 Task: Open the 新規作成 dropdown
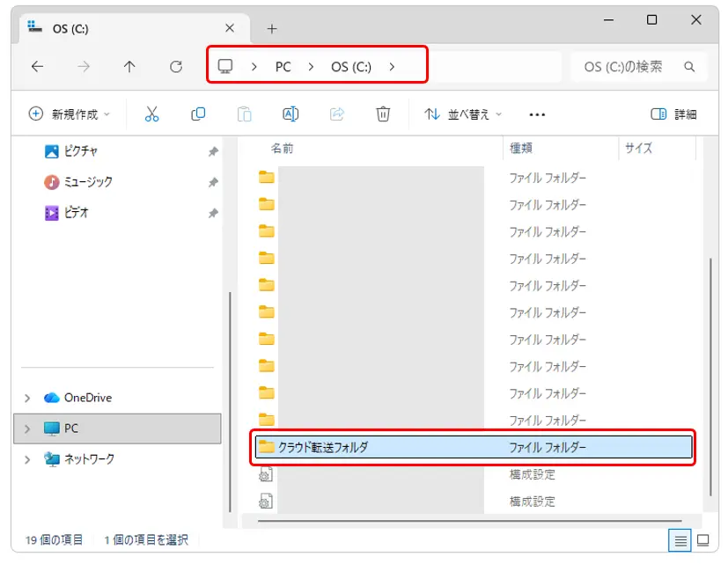(x=70, y=114)
